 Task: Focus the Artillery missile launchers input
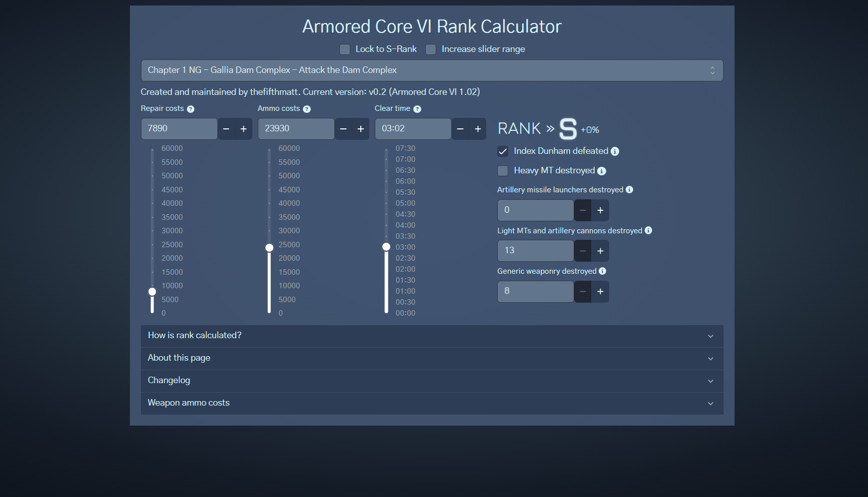click(535, 210)
